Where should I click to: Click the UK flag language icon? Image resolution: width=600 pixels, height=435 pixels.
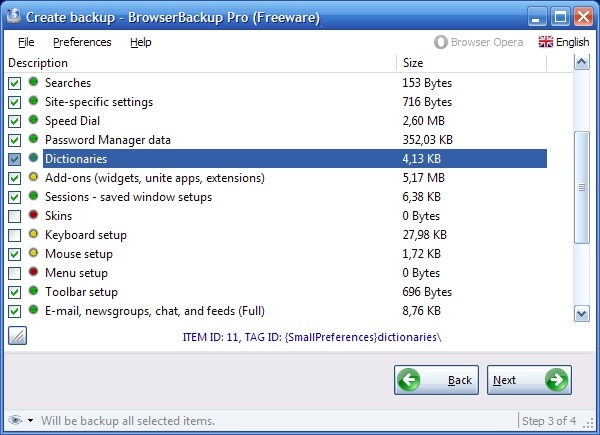tap(545, 42)
